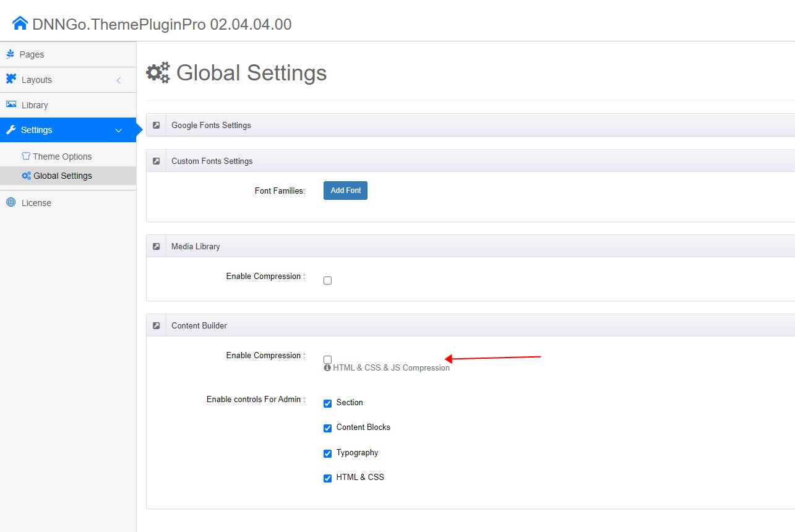Collapse the Media Library panel icon

pyautogui.click(x=157, y=246)
